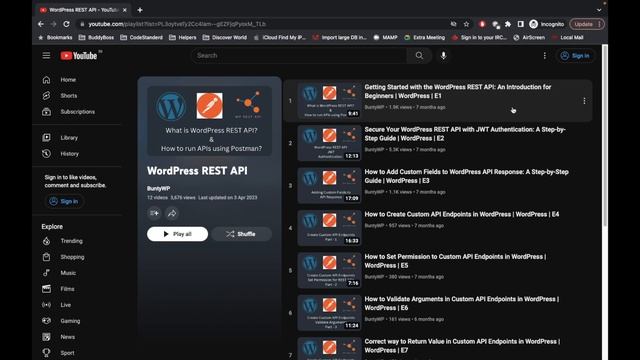This screenshot has height=360, width=640.
Task: Click the search magnifier button
Action: [x=419, y=56]
